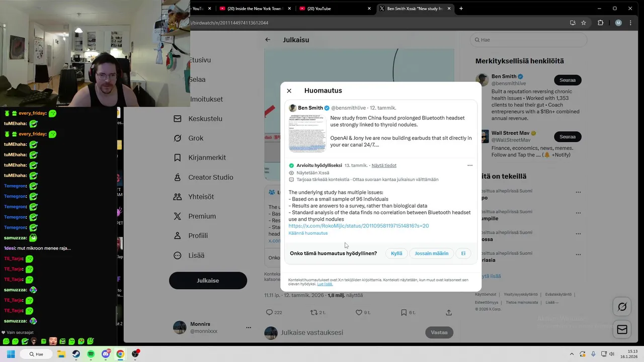Click the microphone icon in system tray
This screenshot has height=362, width=644.
coord(593,354)
